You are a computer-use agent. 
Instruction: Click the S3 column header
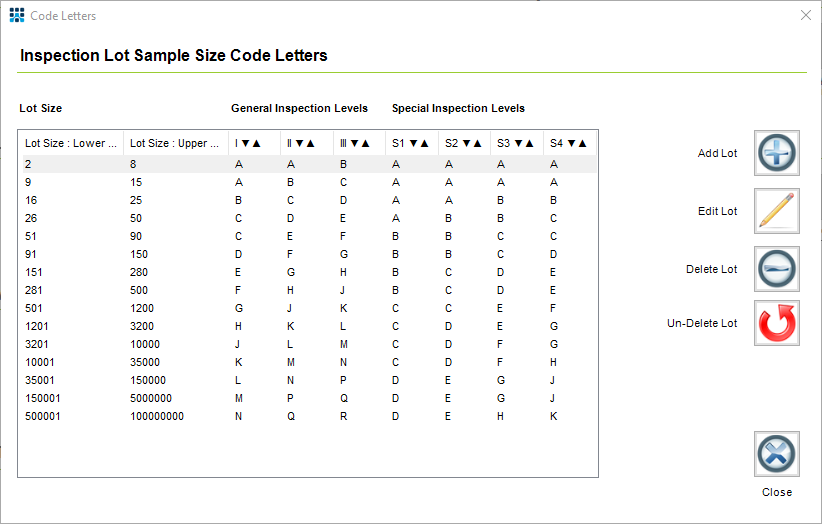516,144
